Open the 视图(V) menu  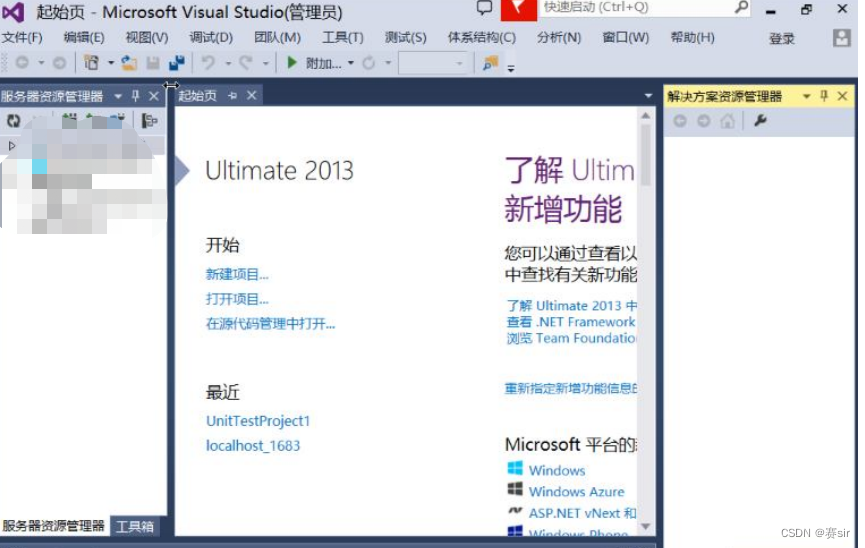[147, 38]
